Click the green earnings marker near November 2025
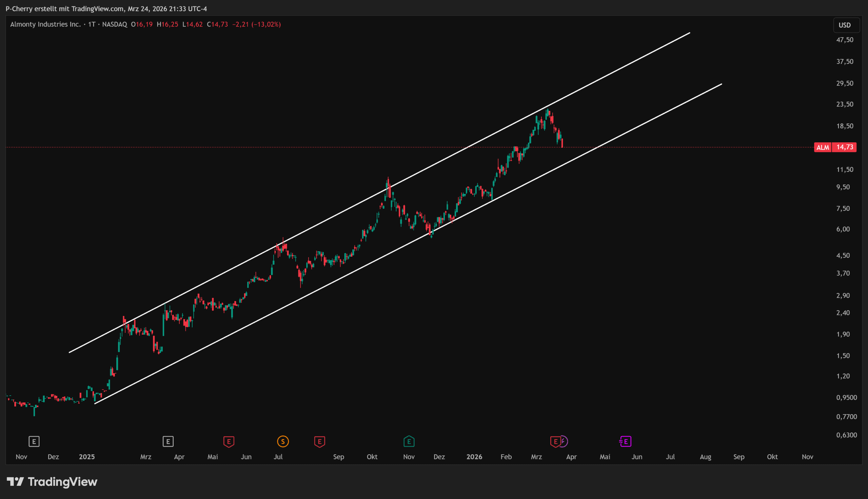868x499 pixels. tap(409, 441)
